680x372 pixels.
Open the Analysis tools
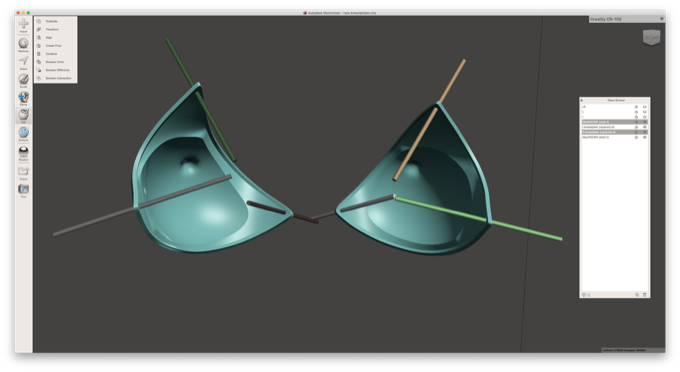(x=23, y=133)
